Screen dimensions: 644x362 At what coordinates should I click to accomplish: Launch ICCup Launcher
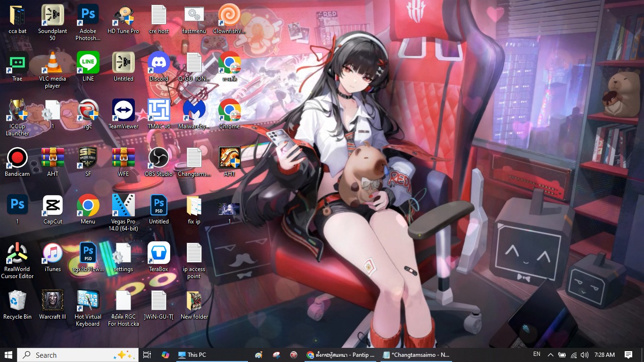(x=17, y=118)
